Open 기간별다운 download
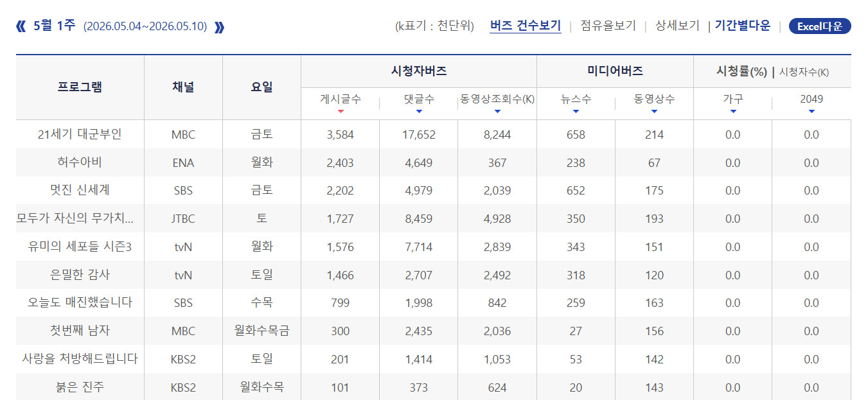Viewport: 868px width, 400px height. tap(742, 26)
